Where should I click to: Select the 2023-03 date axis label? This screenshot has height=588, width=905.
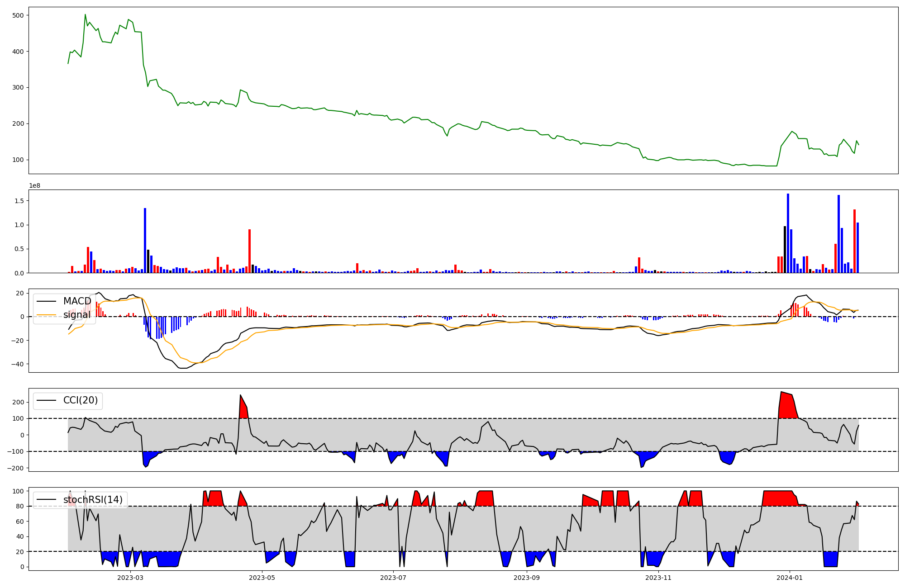coord(130,578)
